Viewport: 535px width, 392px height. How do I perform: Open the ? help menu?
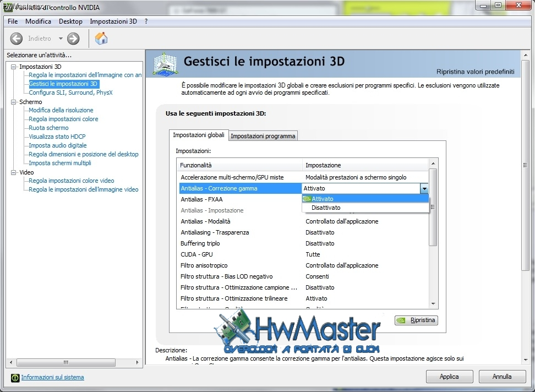point(146,21)
